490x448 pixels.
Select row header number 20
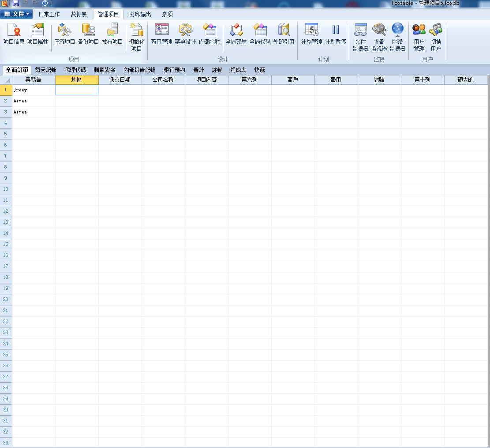pos(6,300)
